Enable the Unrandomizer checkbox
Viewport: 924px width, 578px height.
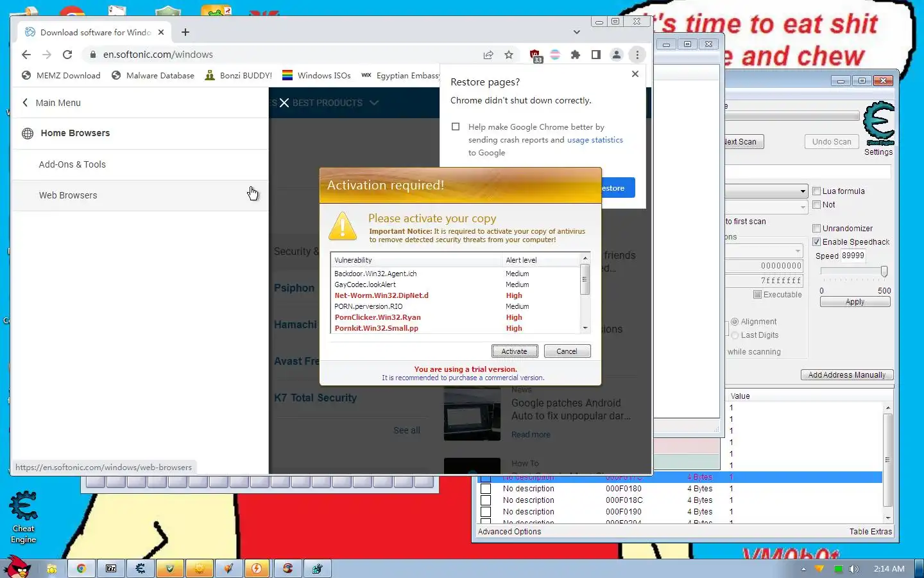tap(817, 228)
